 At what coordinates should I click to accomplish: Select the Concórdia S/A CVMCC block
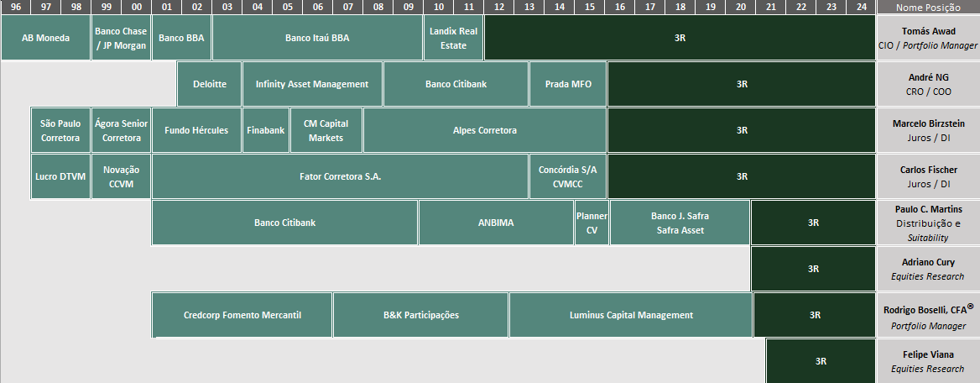tap(568, 176)
